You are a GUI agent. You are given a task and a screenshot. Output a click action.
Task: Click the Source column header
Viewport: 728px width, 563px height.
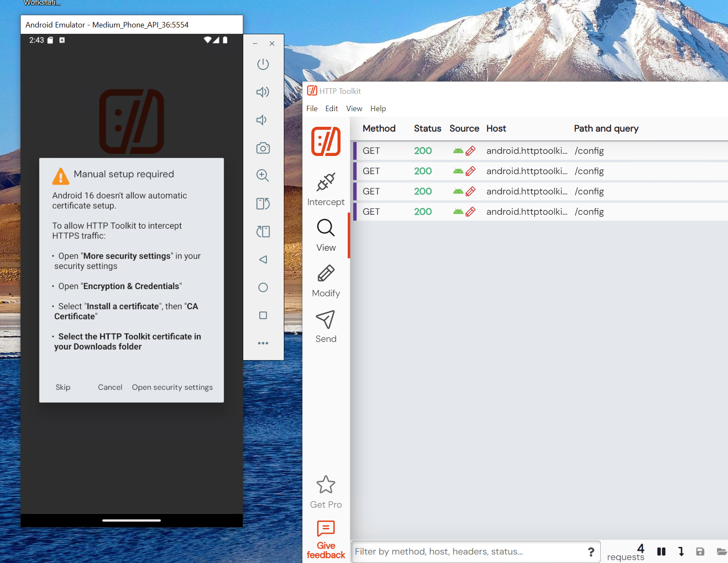tap(464, 128)
